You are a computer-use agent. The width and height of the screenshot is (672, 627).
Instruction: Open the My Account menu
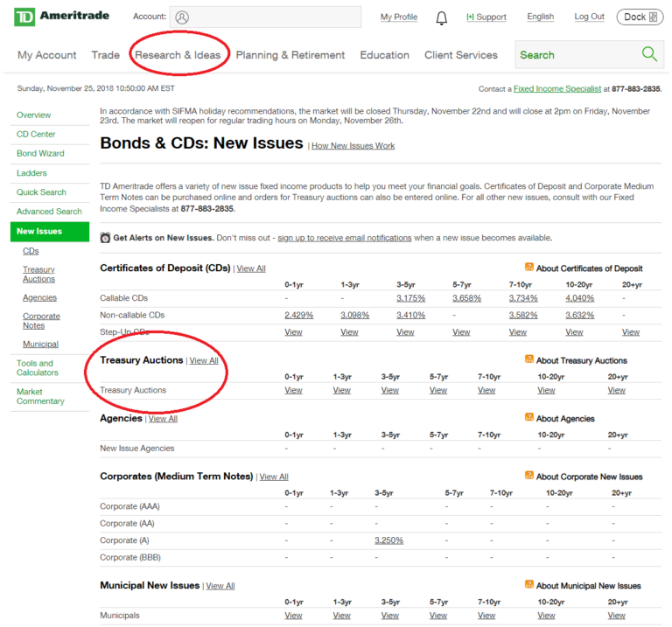[46, 55]
